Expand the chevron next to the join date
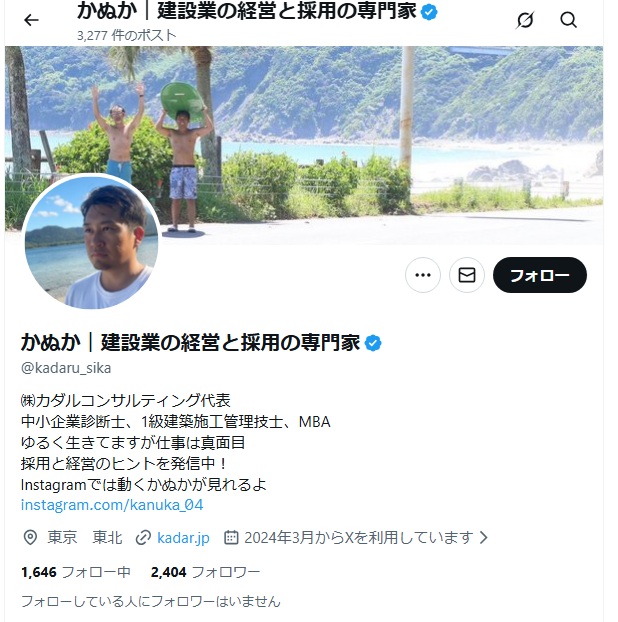 [x=484, y=538]
